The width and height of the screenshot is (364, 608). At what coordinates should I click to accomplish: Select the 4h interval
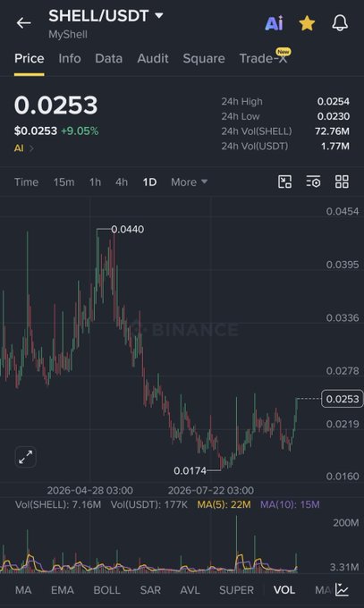pyautogui.click(x=122, y=182)
